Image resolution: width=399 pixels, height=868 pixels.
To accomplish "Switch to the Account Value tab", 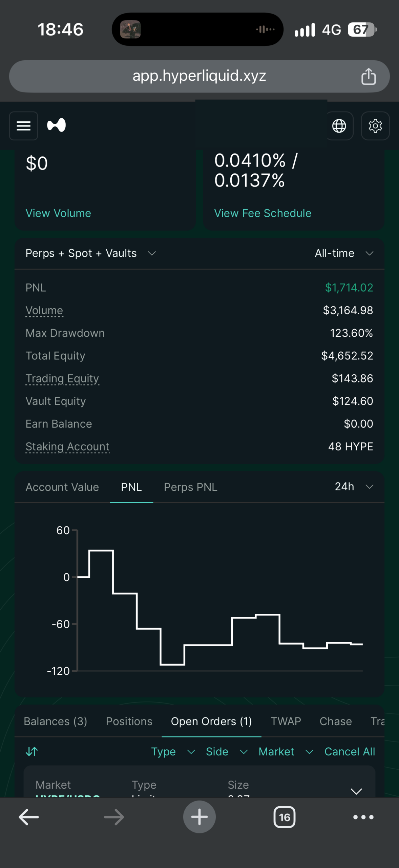I will 62,487.
